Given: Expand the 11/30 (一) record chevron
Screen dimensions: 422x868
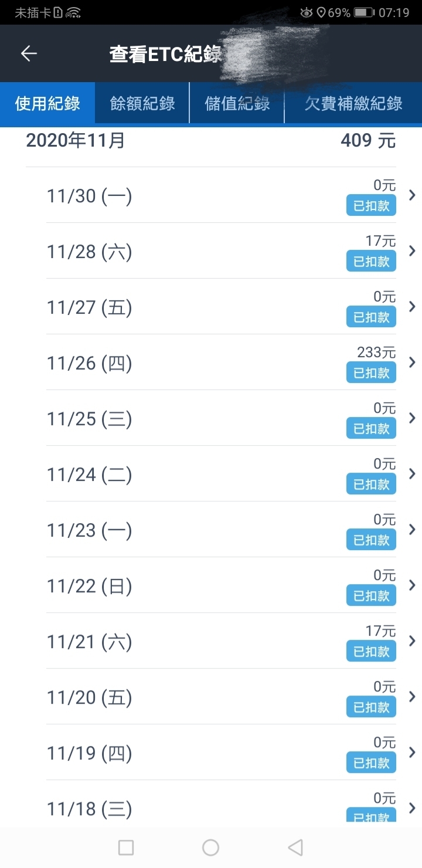Looking at the screenshot, I should [412, 195].
